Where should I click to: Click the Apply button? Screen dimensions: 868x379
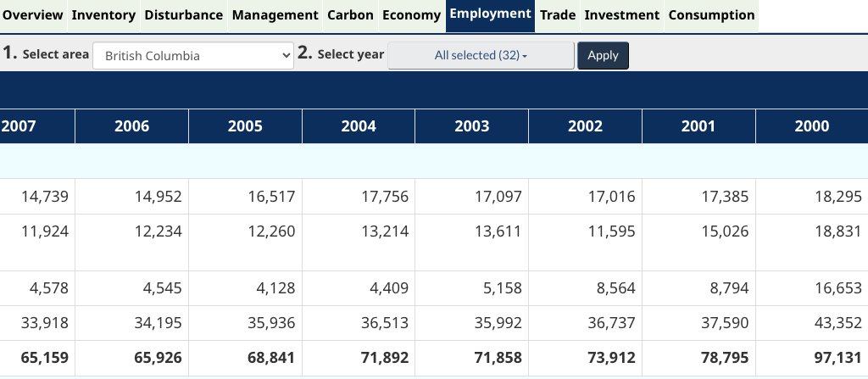[x=603, y=55]
